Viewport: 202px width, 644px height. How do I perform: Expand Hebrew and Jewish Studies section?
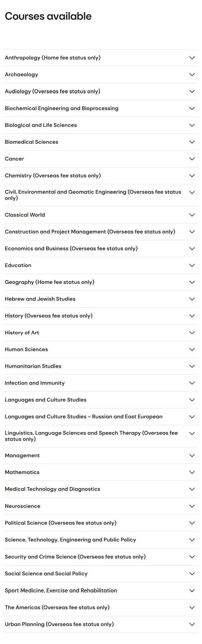[101, 299]
